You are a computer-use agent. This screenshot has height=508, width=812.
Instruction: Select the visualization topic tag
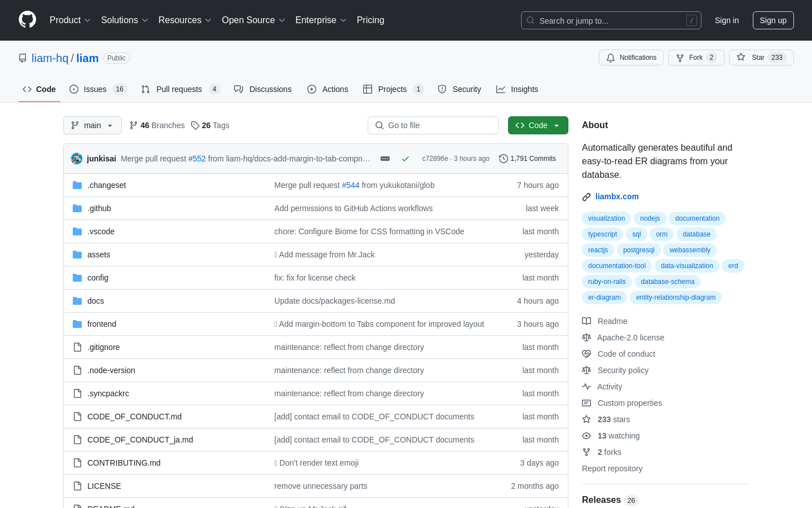pos(606,218)
